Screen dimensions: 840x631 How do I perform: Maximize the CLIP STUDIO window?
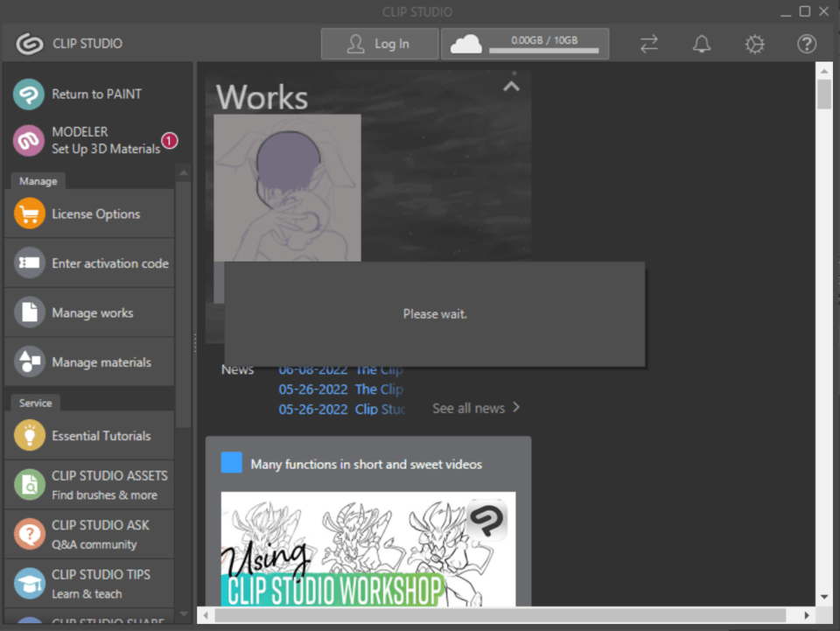pyautogui.click(x=805, y=11)
